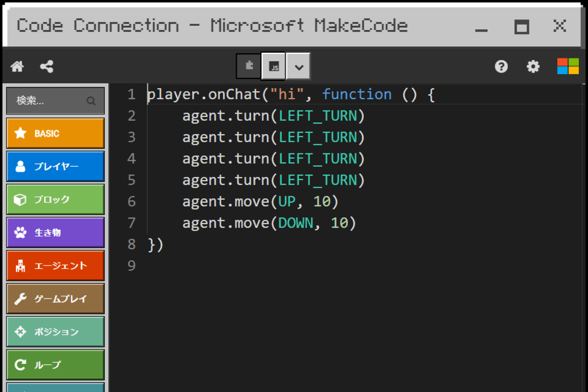The height and width of the screenshot is (392, 588).
Task: Click line number 6 in gutter
Action: pyautogui.click(x=131, y=201)
